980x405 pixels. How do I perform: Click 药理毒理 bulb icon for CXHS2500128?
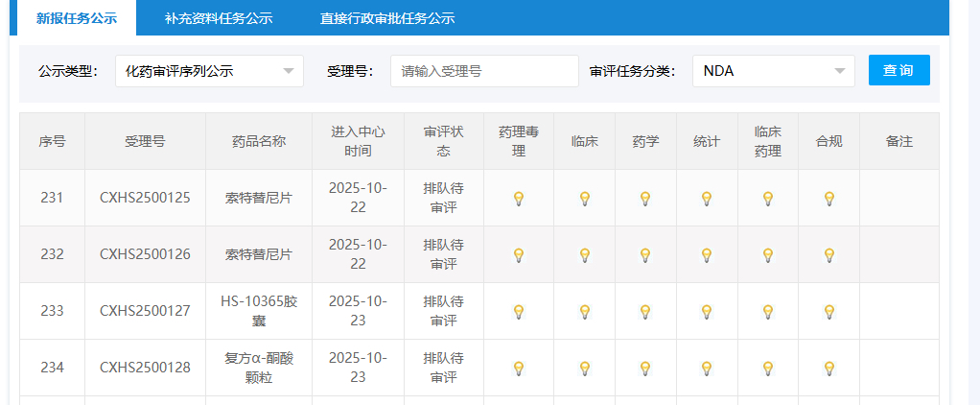coord(518,369)
